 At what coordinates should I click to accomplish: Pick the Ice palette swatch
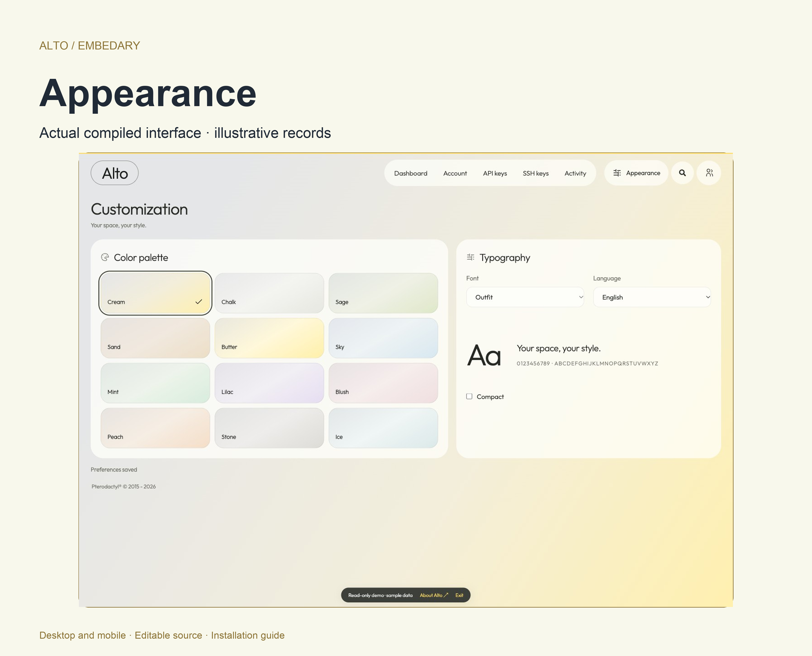click(x=383, y=428)
